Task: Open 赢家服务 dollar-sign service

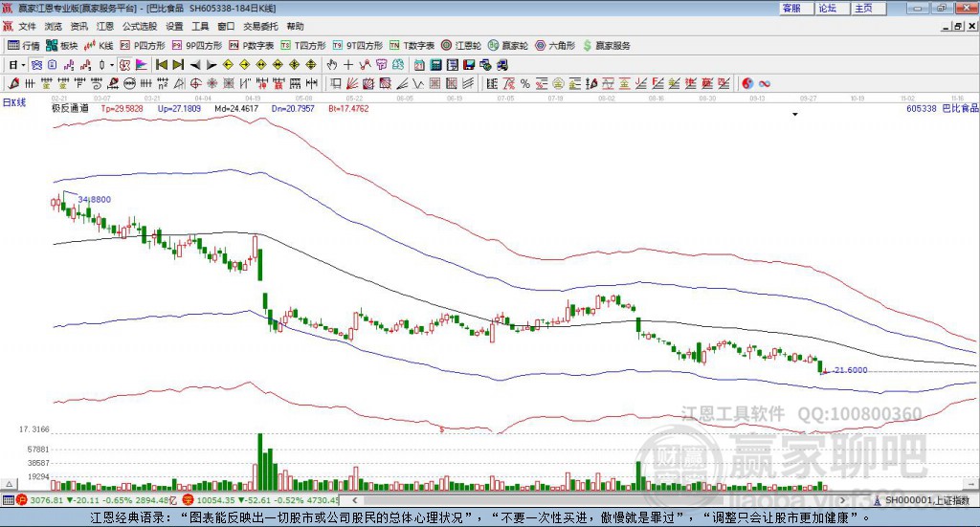Action: [606, 46]
